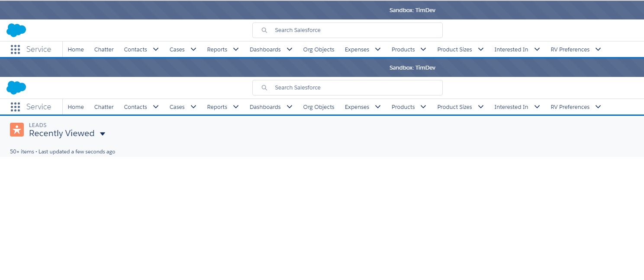Open the Interested In tab in the top nav bar
Viewport: 644px width, 280px height.
511,49
